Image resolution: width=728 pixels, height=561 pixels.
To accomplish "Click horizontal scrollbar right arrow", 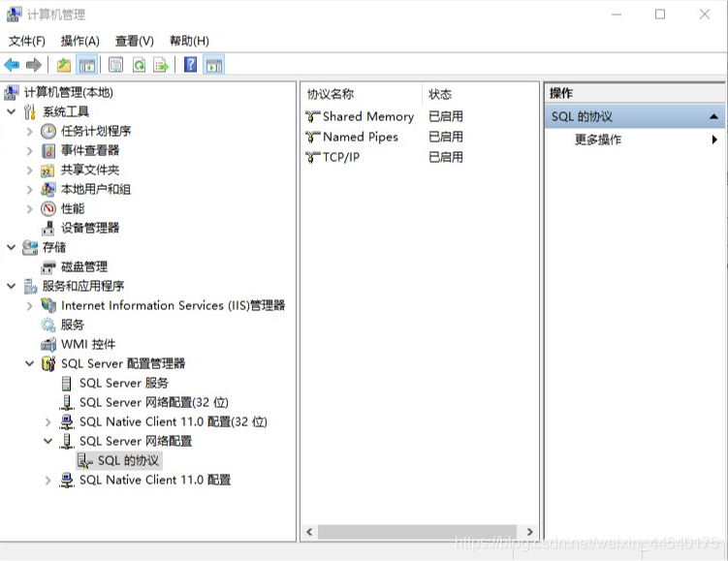I will 529,532.
